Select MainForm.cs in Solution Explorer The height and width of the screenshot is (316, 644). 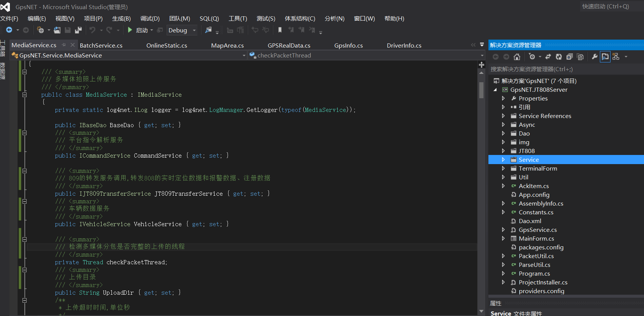536,238
